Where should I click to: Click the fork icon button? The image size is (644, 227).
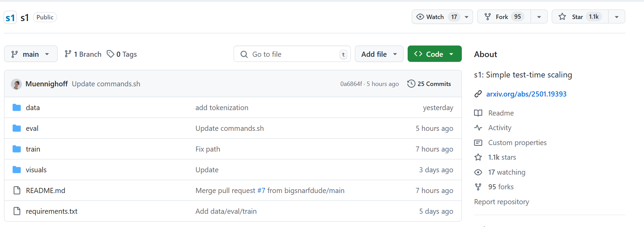coord(488,17)
